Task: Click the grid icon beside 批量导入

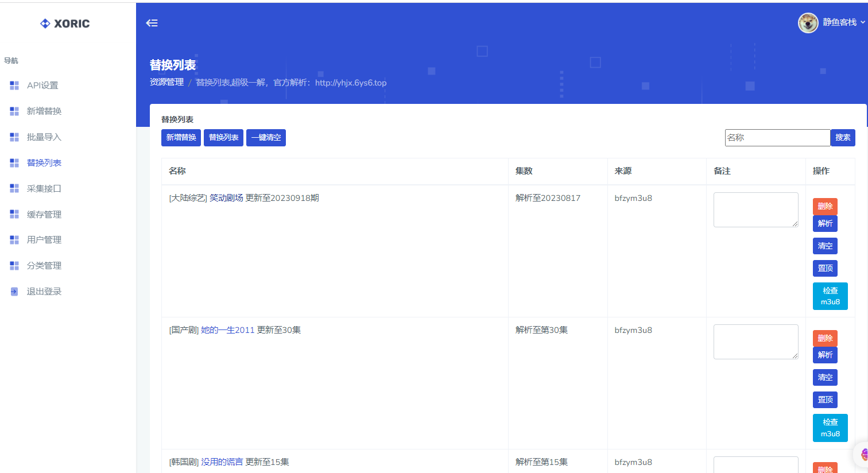Action: tap(14, 137)
